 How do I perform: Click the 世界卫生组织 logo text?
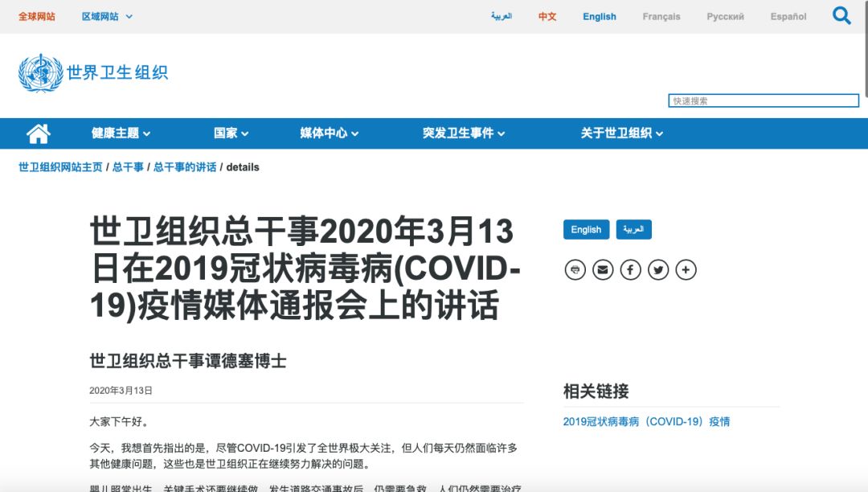click(117, 72)
